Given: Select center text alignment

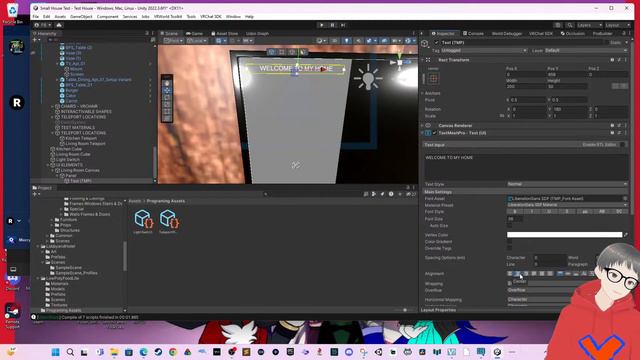Looking at the screenshot, I should (x=518, y=273).
